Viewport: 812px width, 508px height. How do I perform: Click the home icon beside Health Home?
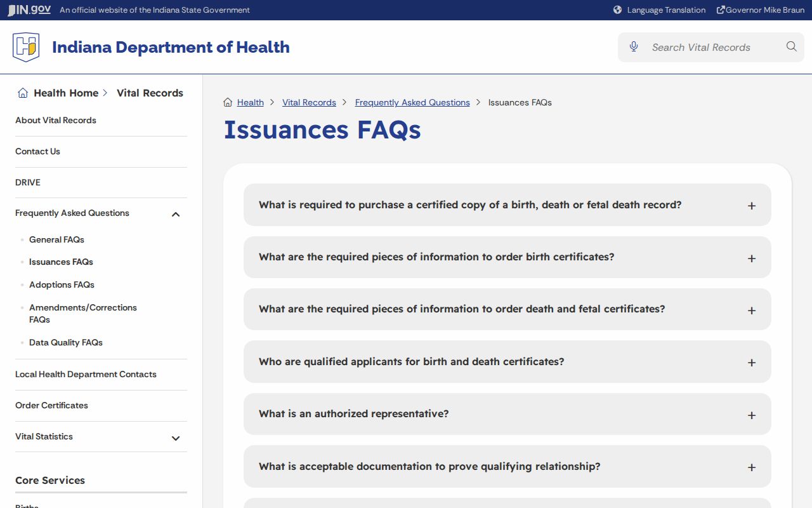click(x=23, y=93)
